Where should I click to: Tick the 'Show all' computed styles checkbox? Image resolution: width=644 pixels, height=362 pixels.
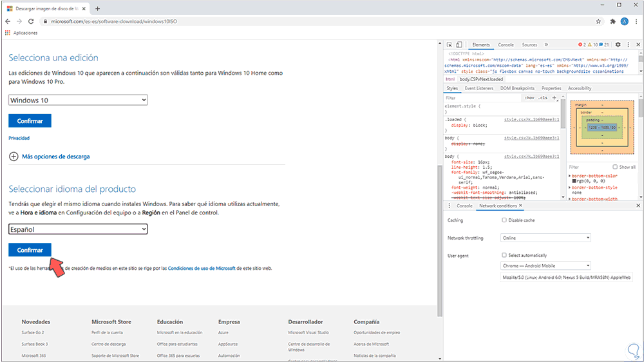point(615,167)
